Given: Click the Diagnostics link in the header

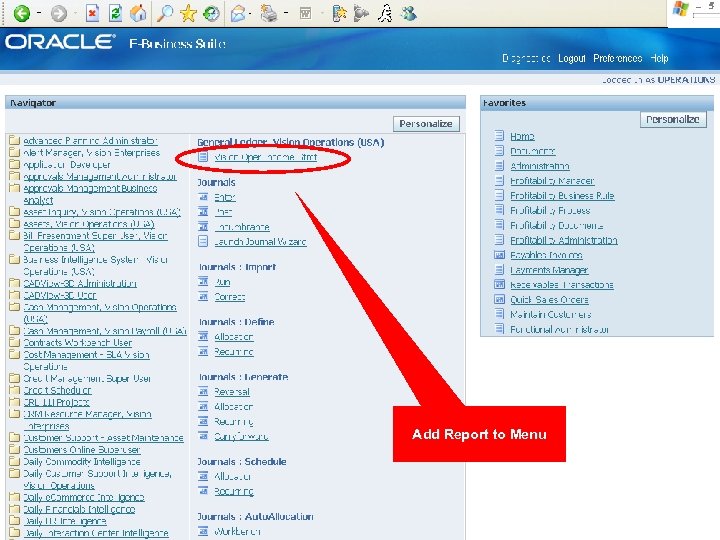Looking at the screenshot, I should 526,58.
